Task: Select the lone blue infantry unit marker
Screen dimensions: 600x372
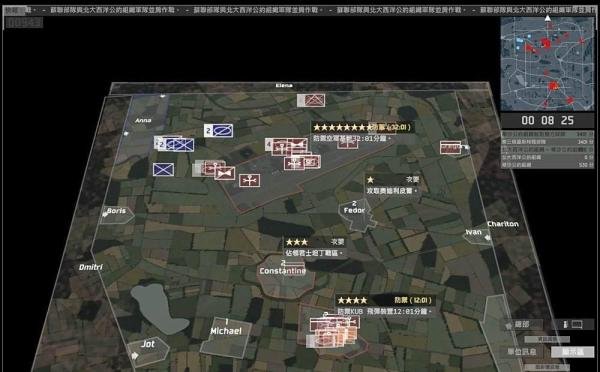Action: click(x=163, y=170)
